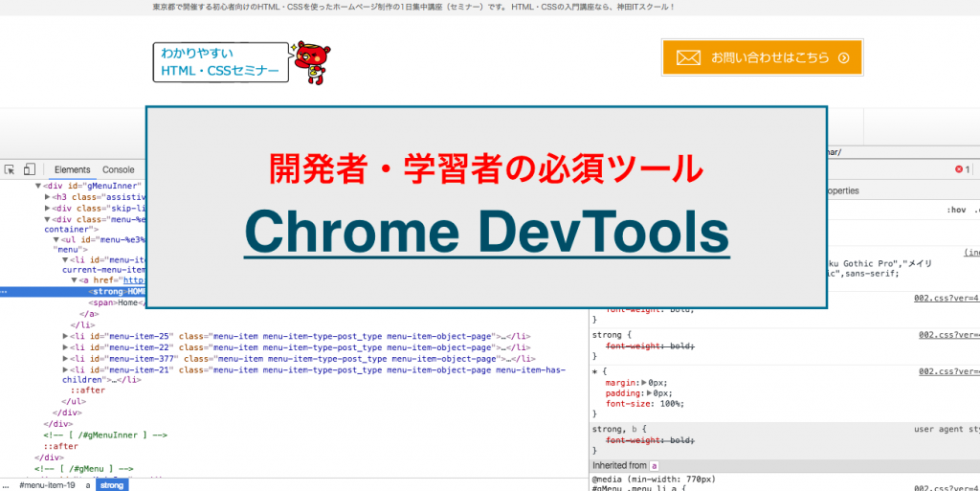Click the href URL link in DOM
The image size is (980, 491).
pos(134,280)
